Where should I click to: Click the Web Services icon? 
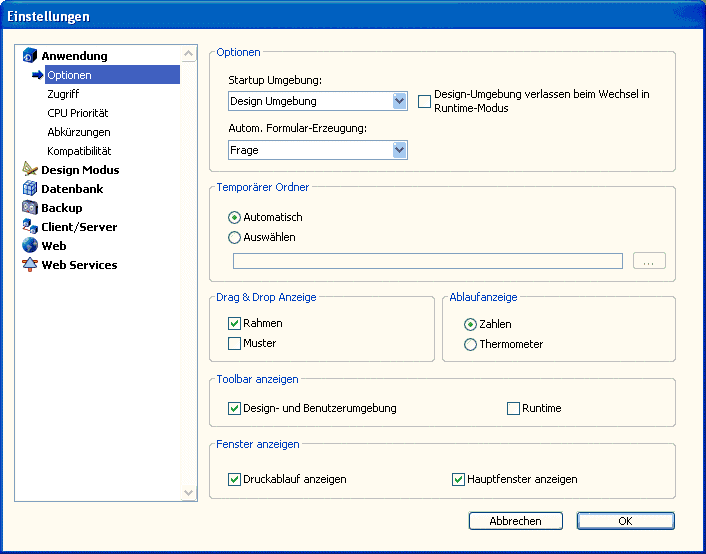pyautogui.click(x=30, y=265)
